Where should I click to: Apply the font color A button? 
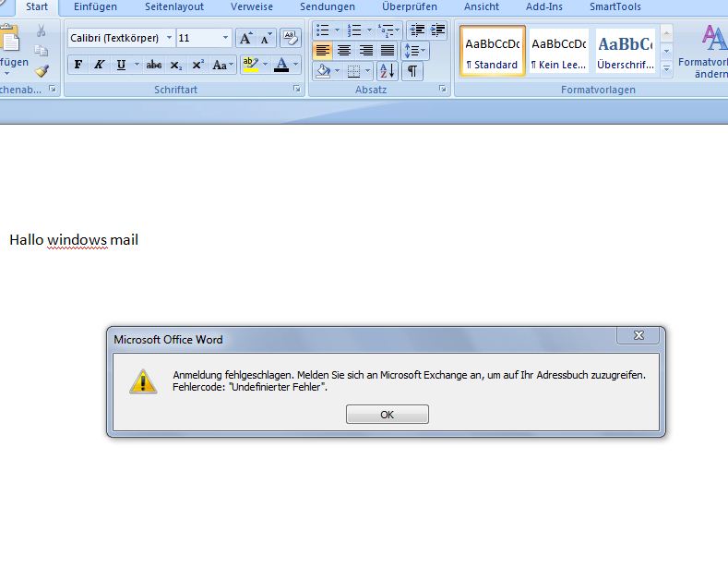point(281,65)
